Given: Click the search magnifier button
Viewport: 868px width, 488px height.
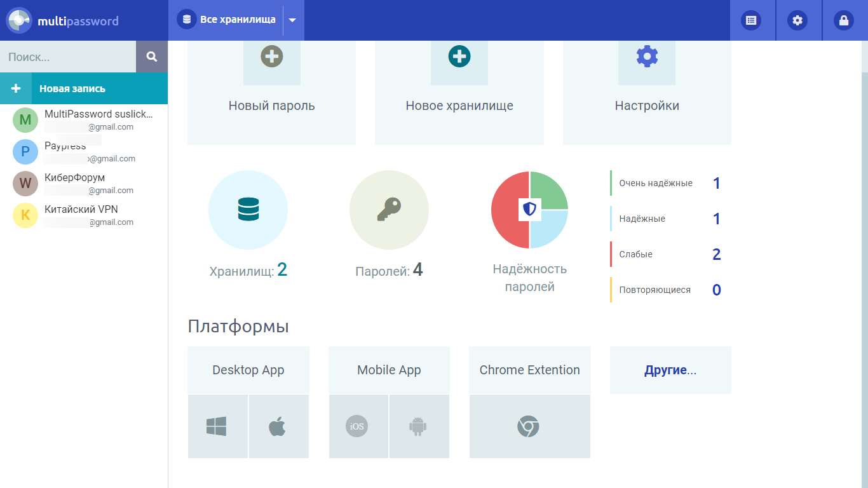Looking at the screenshot, I should pos(152,57).
